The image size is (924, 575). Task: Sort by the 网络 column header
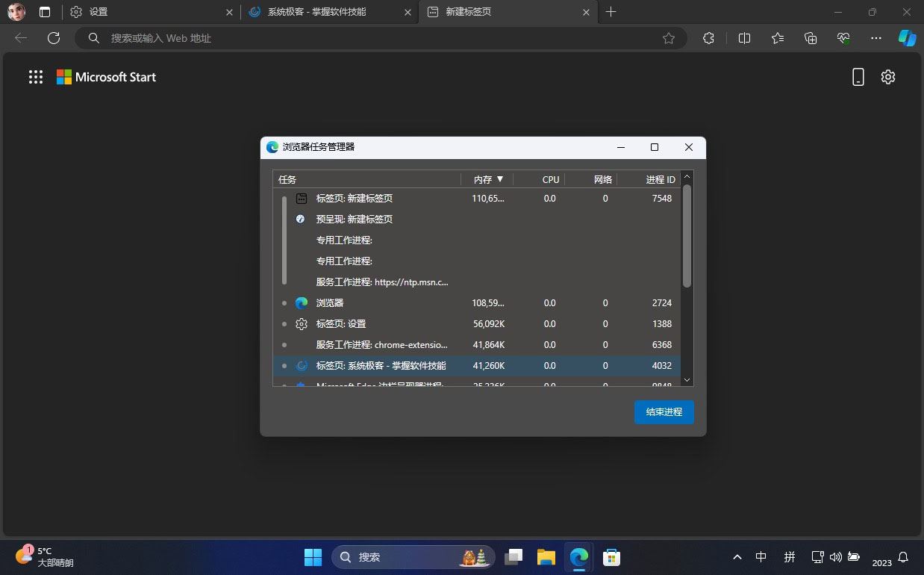590,179
